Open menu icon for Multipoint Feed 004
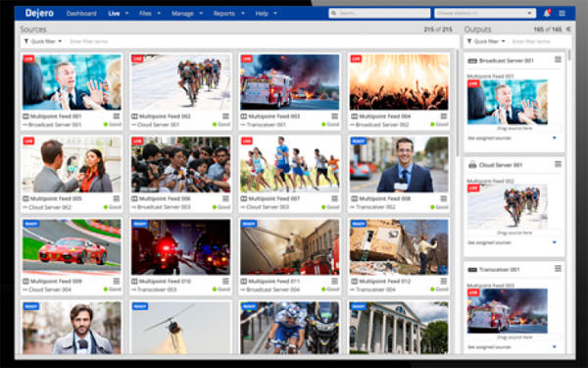Screen dimensions: 588x368 (444, 117)
